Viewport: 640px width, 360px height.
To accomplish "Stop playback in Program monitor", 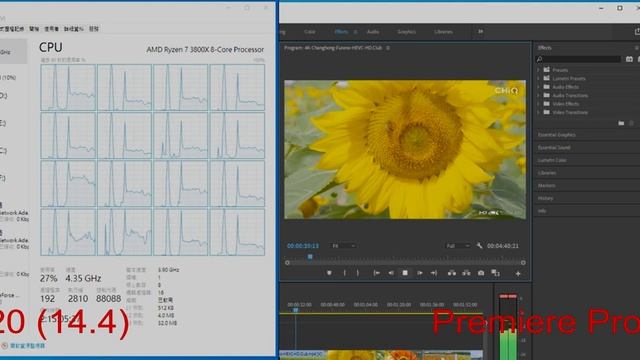I will [x=405, y=273].
